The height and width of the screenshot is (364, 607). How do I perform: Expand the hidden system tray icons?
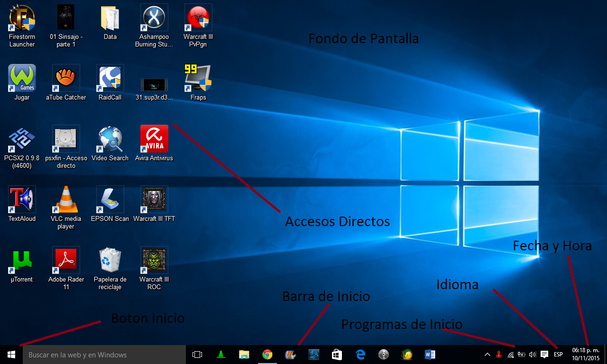tap(487, 355)
